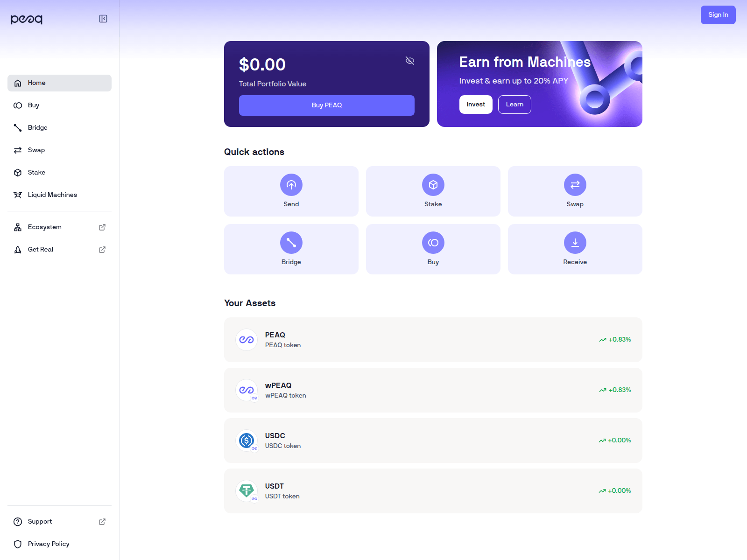Screen dimensions: 747x560
Task: Click the Learn button
Action: pos(514,105)
